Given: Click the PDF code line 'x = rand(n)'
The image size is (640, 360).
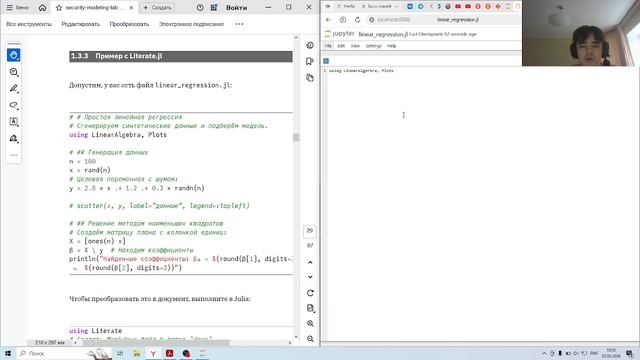Looking at the screenshot, I should click(x=90, y=170).
